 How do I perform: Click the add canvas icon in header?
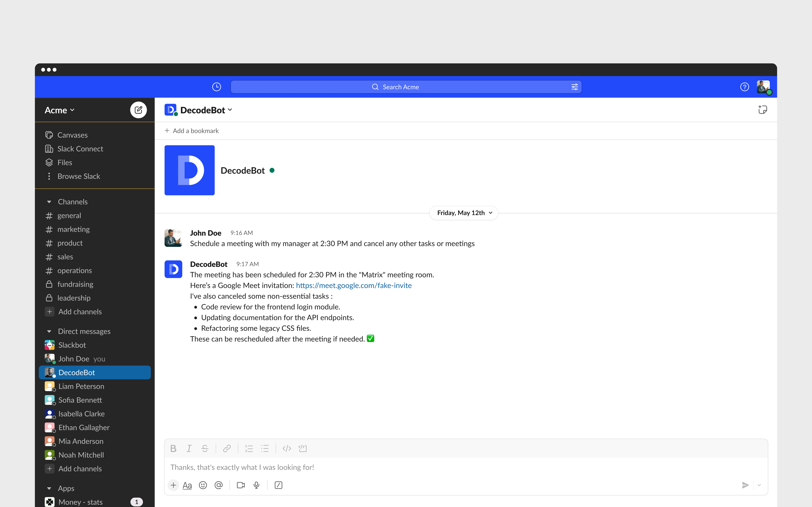click(762, 110)
